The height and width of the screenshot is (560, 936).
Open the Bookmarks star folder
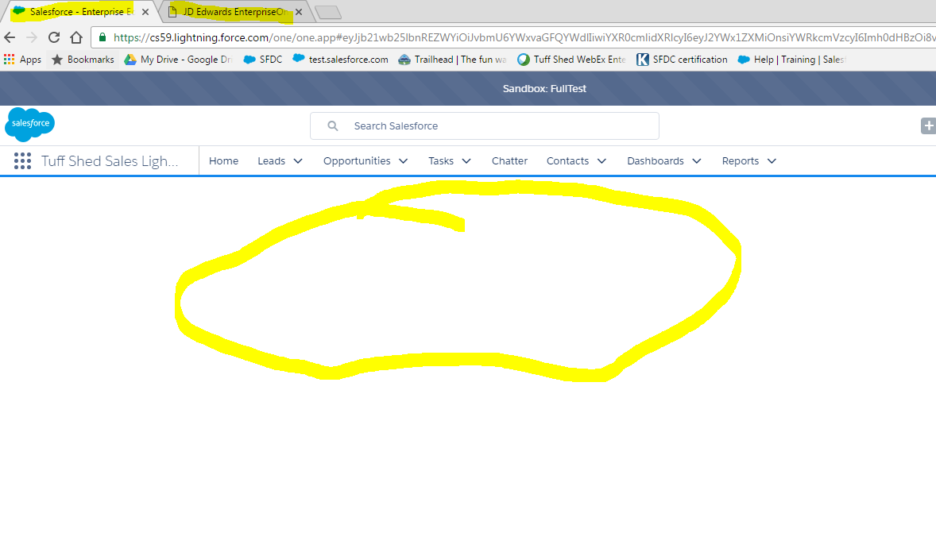tap(83, 60)
